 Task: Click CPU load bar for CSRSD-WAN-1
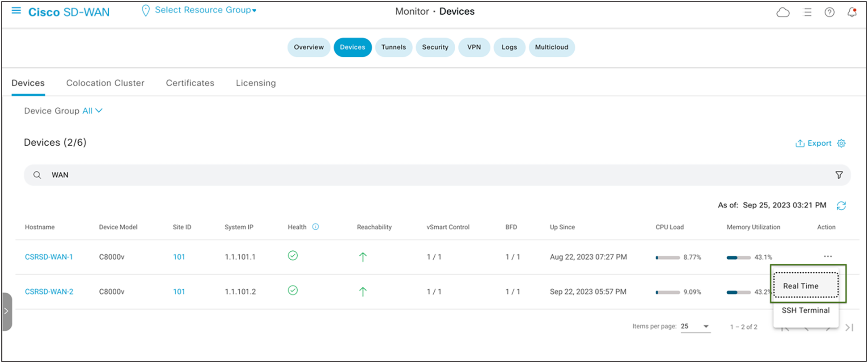pos(668,257)
